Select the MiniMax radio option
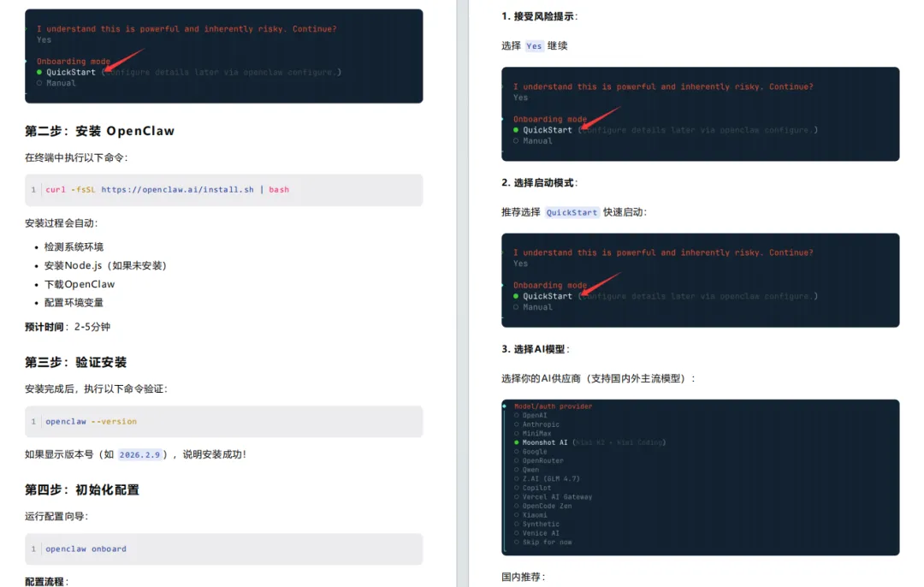The image size is (924, 587). coord(532,433)
